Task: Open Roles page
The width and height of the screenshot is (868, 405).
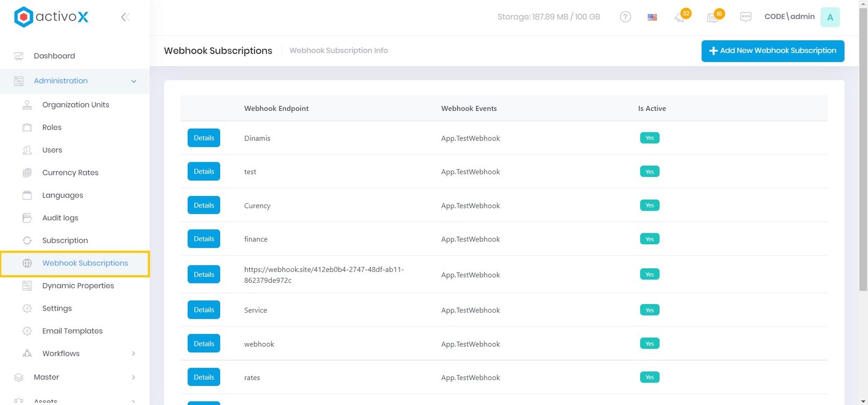Action: click(x=52, y=128)
